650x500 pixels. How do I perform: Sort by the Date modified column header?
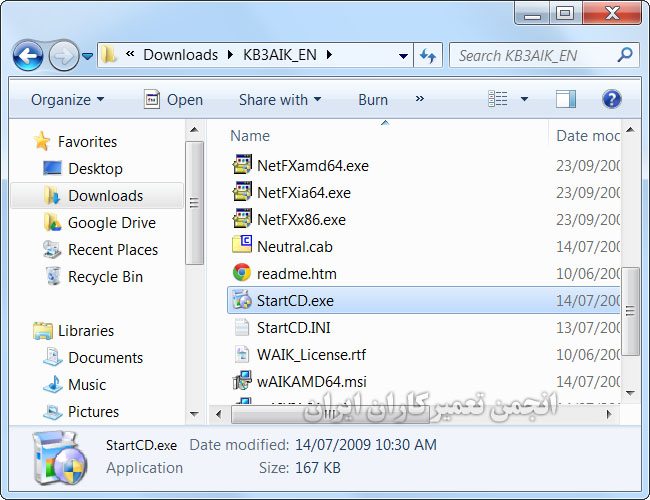click(588, 136)
